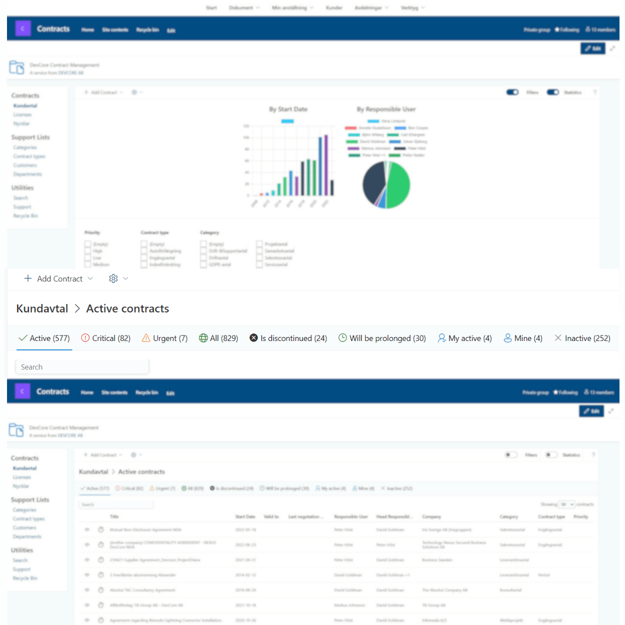Choose the large Urgent (7) warning triangle filter
Screen dimensions: 625x625
(164, 339)
